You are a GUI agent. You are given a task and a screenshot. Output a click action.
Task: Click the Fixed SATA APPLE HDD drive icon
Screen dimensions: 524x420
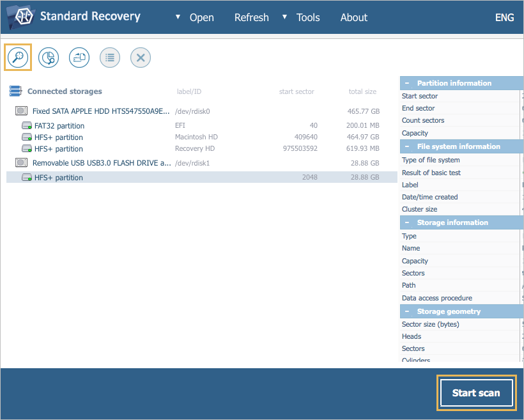21,111
